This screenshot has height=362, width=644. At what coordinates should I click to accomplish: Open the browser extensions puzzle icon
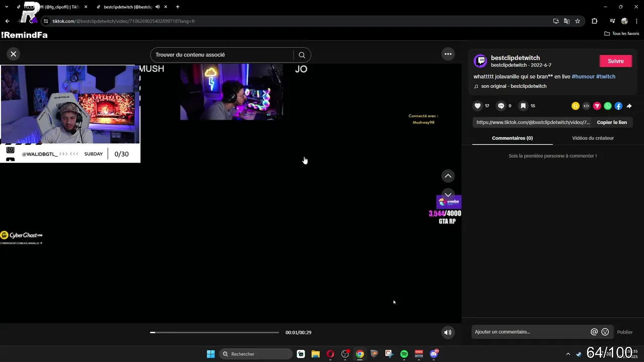594,21
